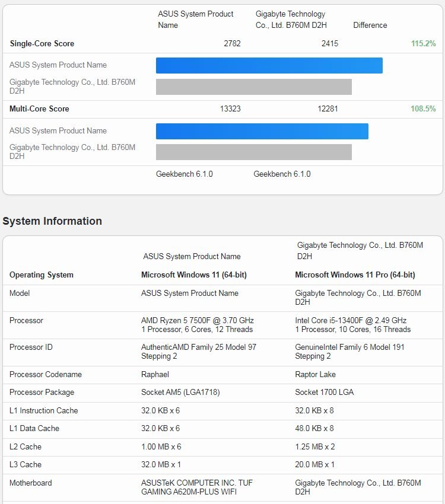Click the Intel Core i5-13400F processor cell
The image size is (445, 504).
point(352,325)
